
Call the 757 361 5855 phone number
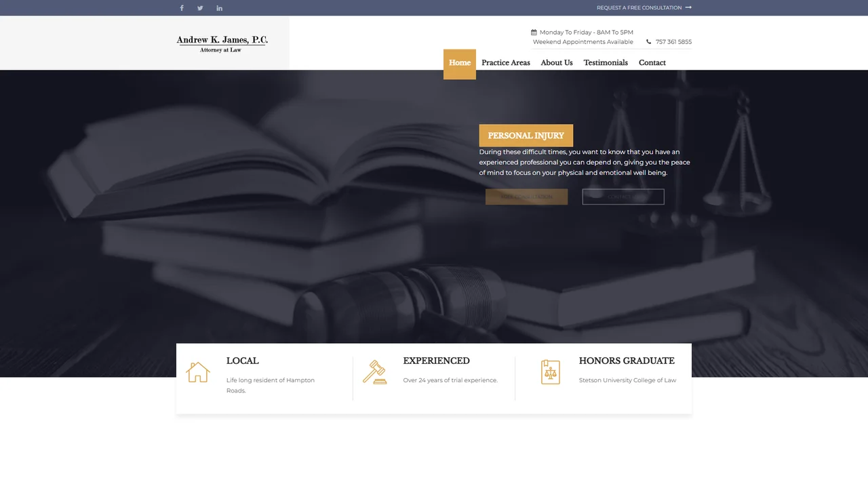coord(673,42)
